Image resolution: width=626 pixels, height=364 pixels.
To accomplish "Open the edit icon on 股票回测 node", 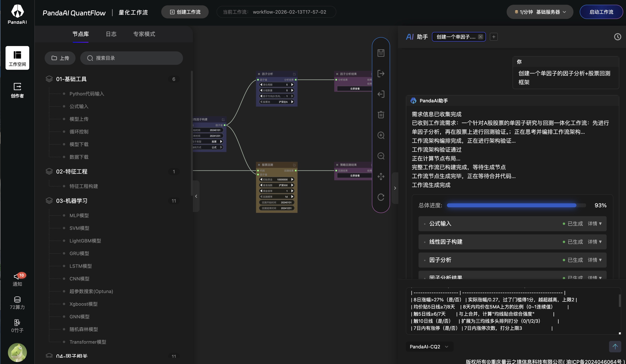I will (294, 165).
